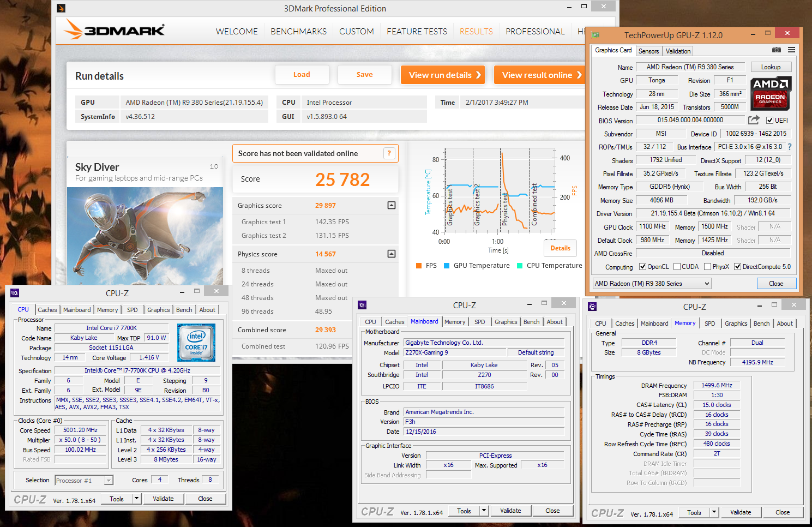Click the score validation help question icon
812x527 pixels.
coord(389,153)
